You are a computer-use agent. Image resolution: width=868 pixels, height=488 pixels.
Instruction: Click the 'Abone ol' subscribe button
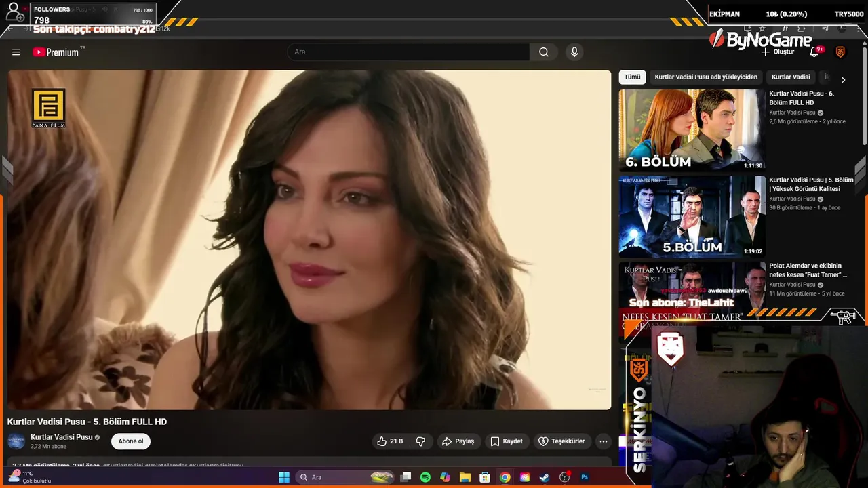[131, 441]
